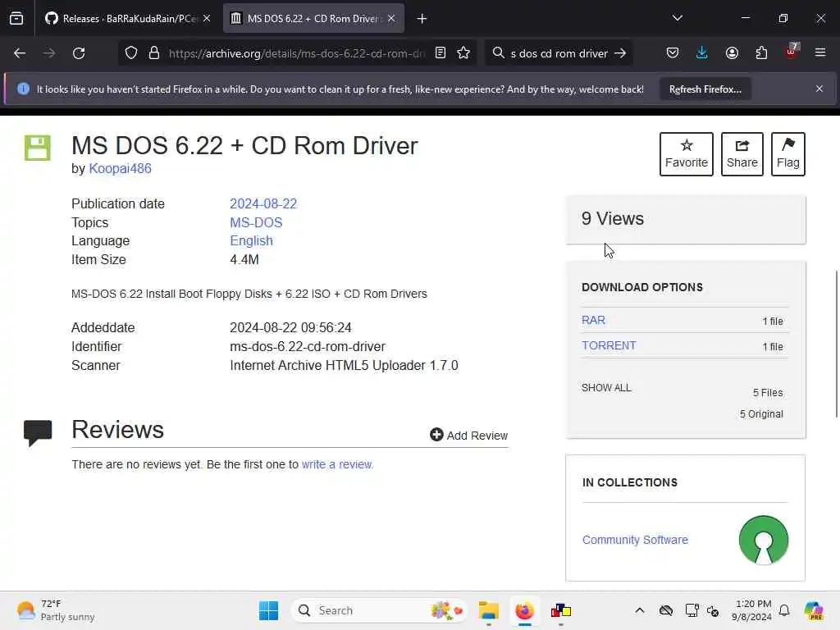840x630 pixels.
Task: View site security padlock info
Action: [154, 53]
